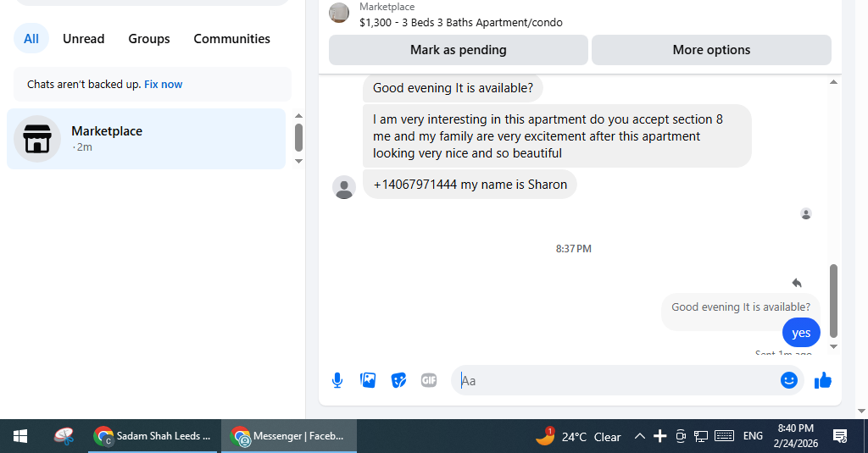Attach a photo with the image icon
Screen dimensions: 868x453
[x=368, y=380]
